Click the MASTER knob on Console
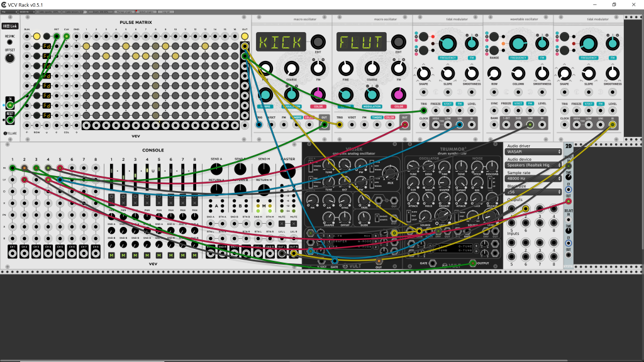This screenshot has width=644, height=362. pyautogui.click(x=289, y=170)
